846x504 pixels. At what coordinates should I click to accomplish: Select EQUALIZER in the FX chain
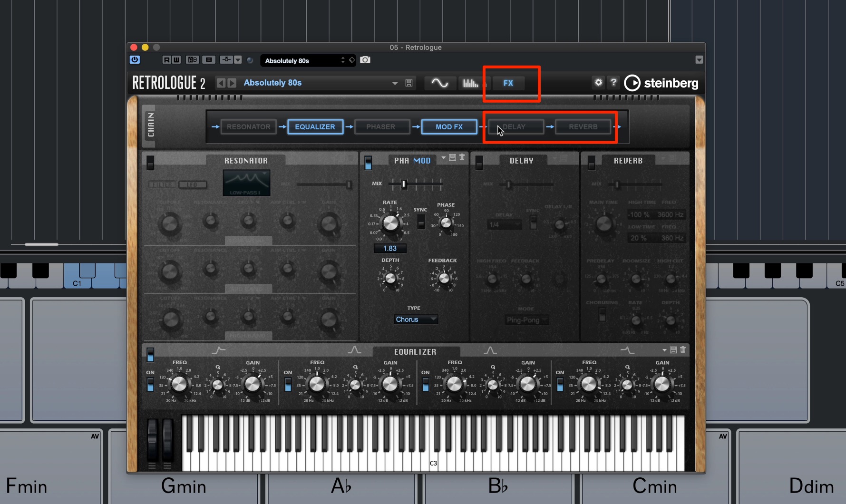pos(315,127)
